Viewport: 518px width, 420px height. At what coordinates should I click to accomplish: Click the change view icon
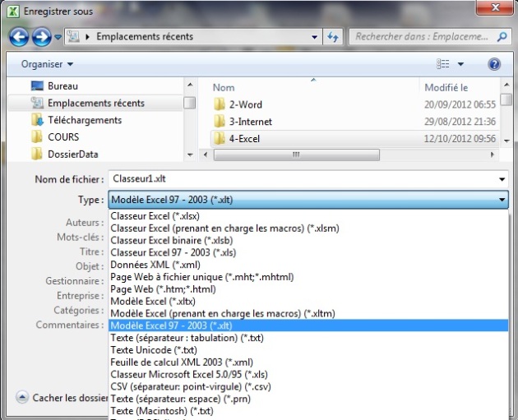443,64
